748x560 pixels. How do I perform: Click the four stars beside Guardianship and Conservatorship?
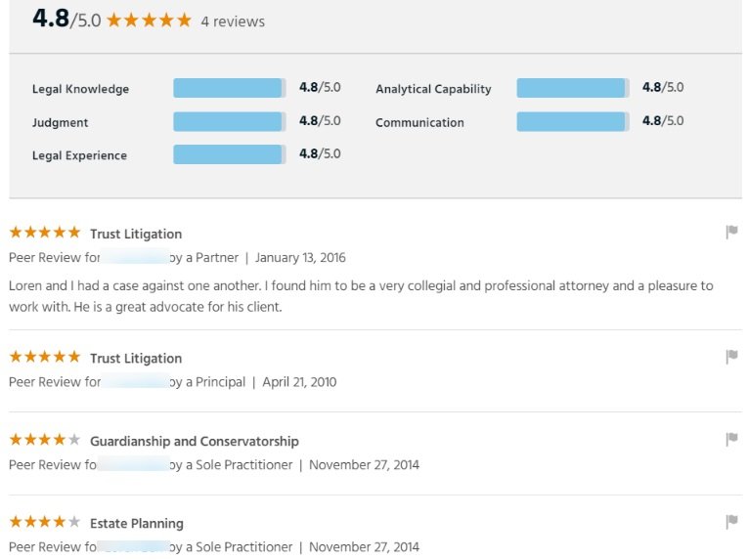tap(45, 440)
